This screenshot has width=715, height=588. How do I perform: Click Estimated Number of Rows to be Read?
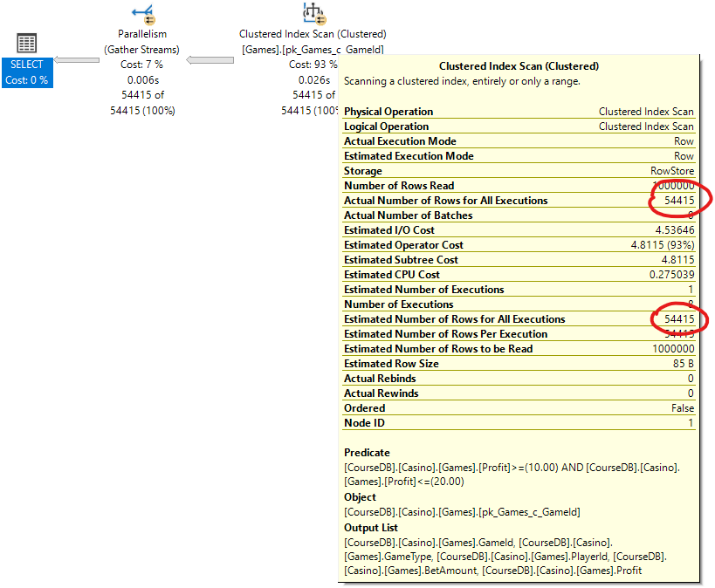pos(519,349)
